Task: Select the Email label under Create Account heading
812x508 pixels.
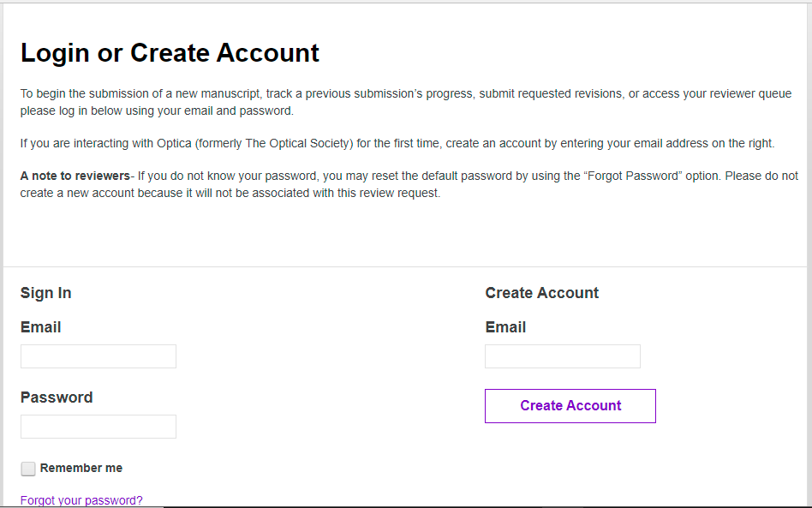Action: coord(505,327)
